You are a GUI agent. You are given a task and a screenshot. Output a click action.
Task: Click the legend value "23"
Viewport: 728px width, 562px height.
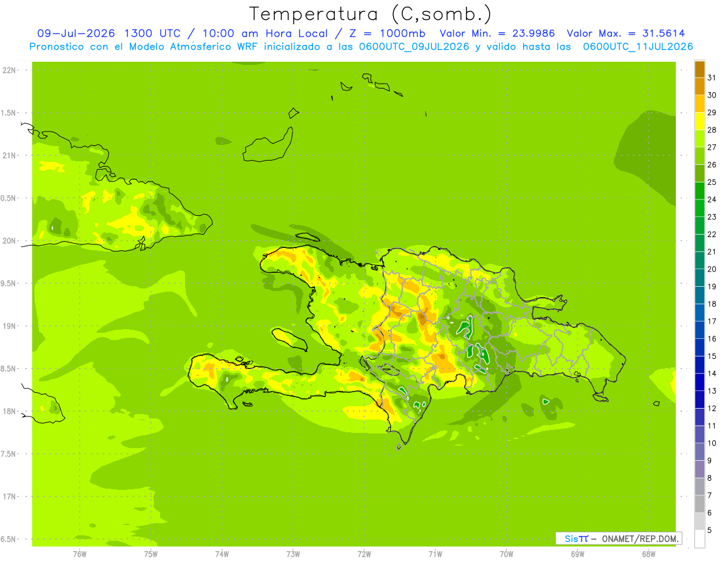712,217
